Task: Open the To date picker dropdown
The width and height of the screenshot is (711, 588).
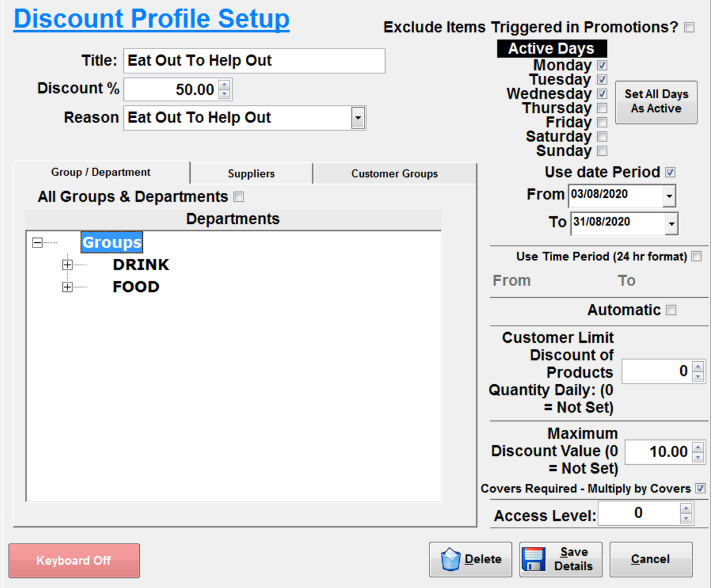Action: coord(672,223)
